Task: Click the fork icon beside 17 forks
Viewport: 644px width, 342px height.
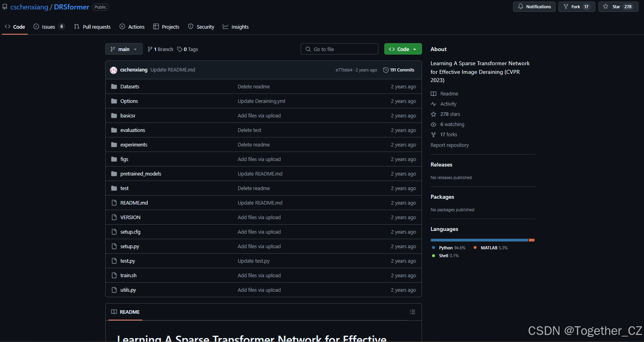Action: point(433,134)
